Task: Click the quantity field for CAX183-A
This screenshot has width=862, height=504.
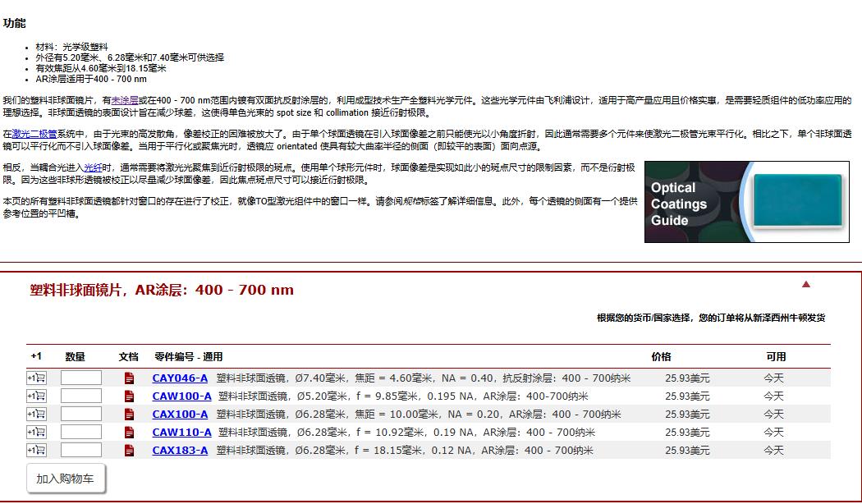Action: [x=81, y=450]
